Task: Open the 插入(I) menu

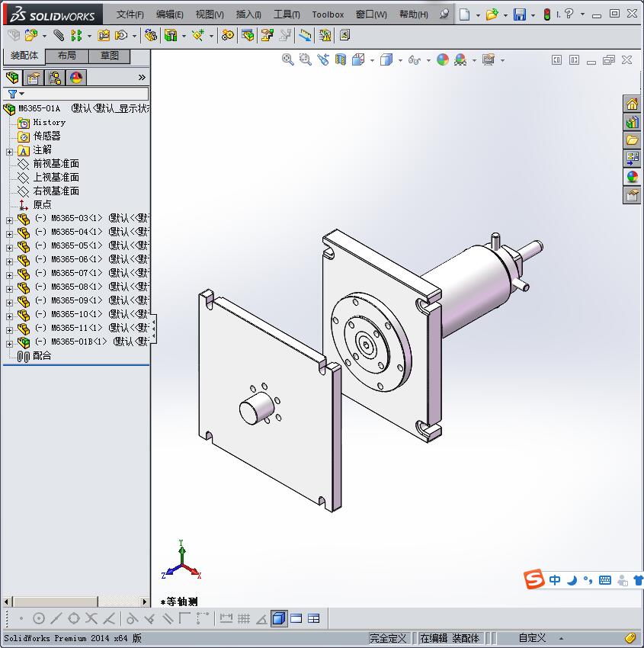Action: (x=248, y=14)
